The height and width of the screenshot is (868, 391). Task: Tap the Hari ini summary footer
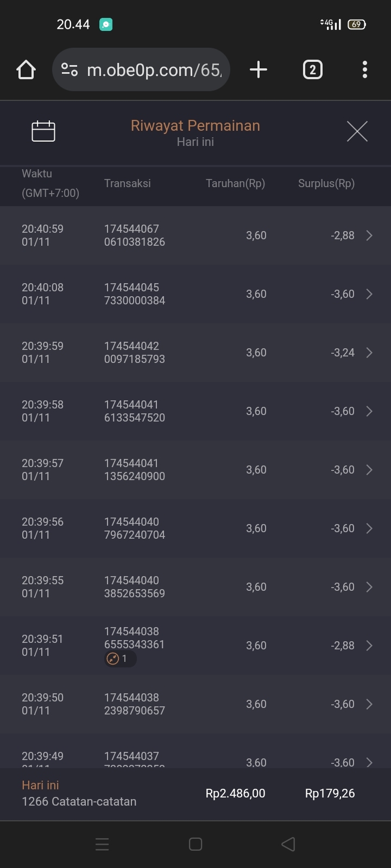pos(195,794)
